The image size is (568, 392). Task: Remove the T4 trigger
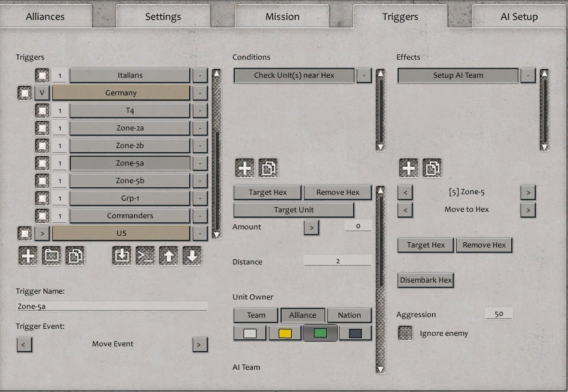(200, 111)
